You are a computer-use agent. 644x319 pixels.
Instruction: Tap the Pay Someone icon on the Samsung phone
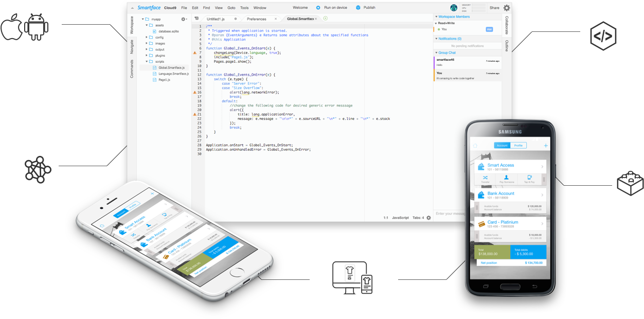(x=506, y=179)
